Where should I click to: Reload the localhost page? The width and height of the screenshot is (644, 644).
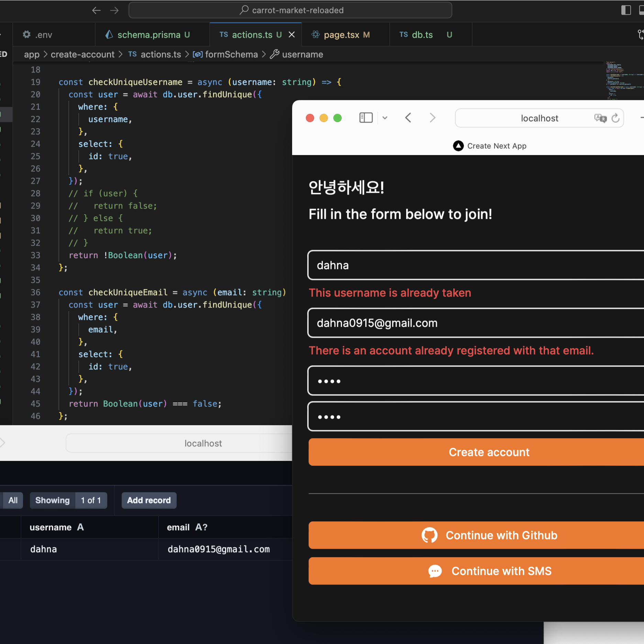click(615, 118)
